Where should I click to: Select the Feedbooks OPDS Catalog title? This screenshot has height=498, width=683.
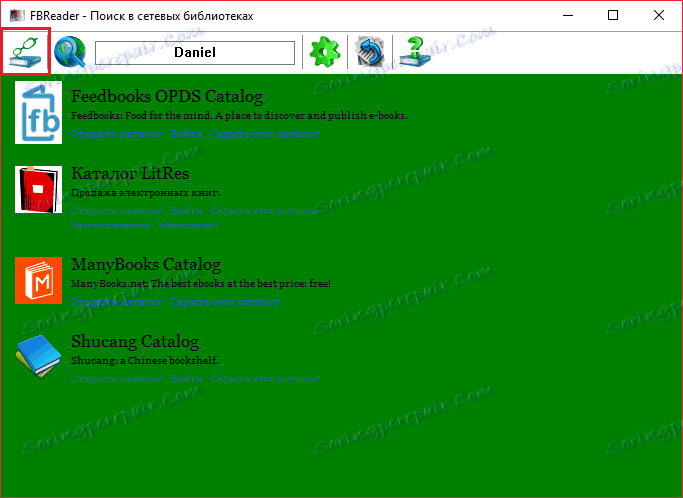167,96
